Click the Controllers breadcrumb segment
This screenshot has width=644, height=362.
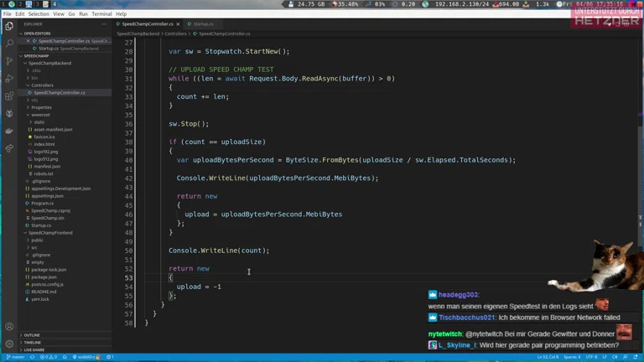click(175, 34)
